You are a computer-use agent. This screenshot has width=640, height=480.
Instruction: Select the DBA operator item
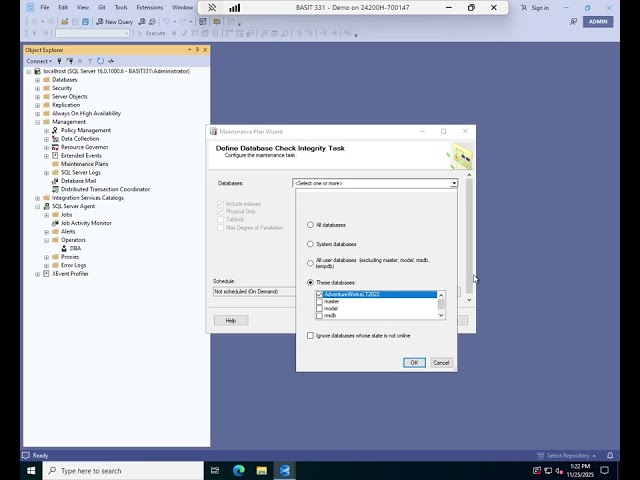click(75, 248)
